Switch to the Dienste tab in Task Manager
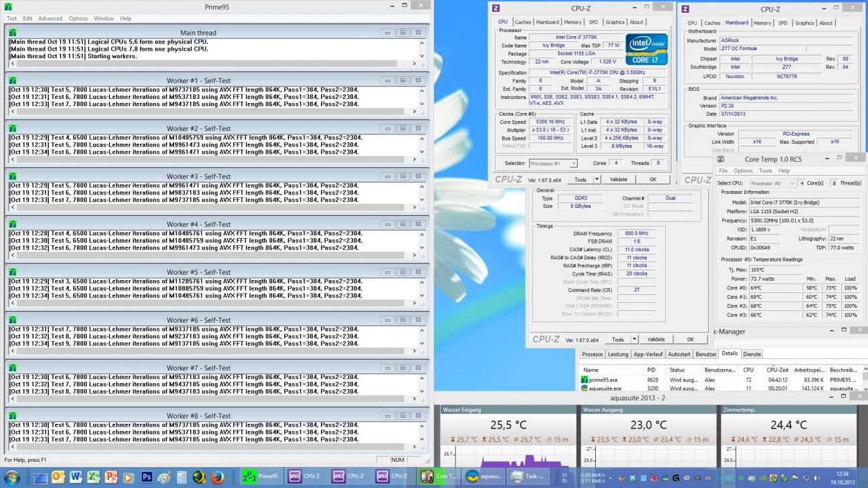This screenshot has height=488, width=868. 752,354
